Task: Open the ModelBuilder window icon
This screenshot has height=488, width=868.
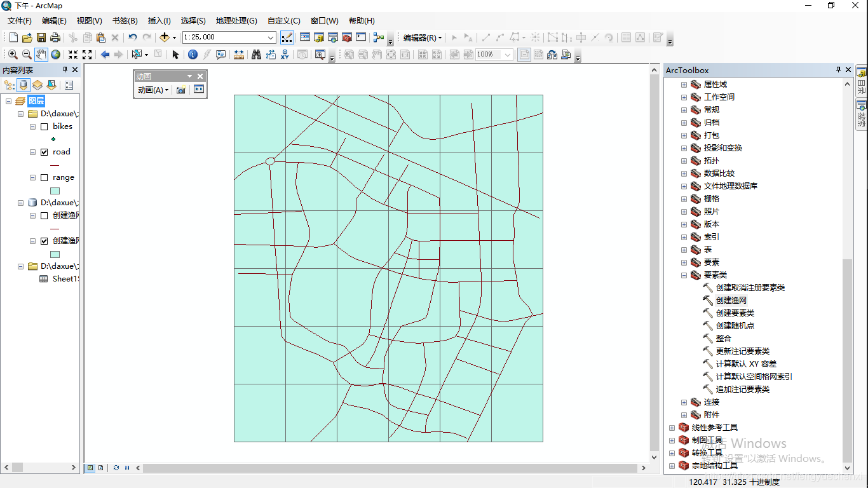Action: tap(379, 37)
